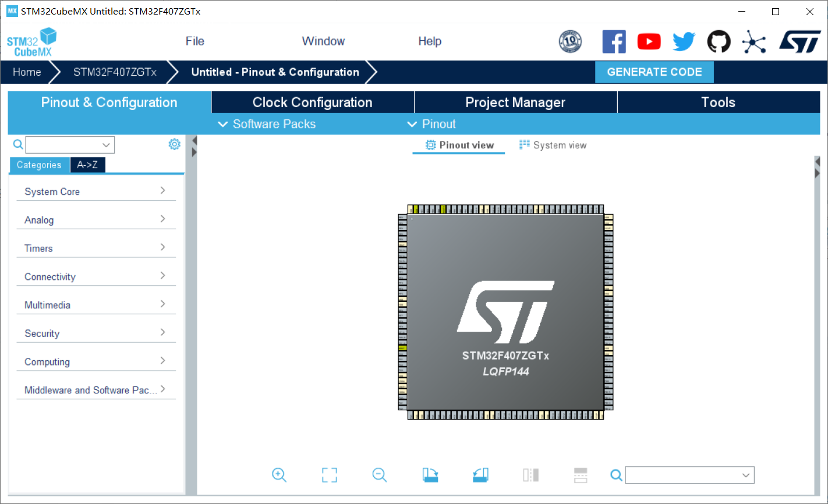Click the pin search magnifier icon
This screenshot has width=828, height=504.
tap(616, 475)
